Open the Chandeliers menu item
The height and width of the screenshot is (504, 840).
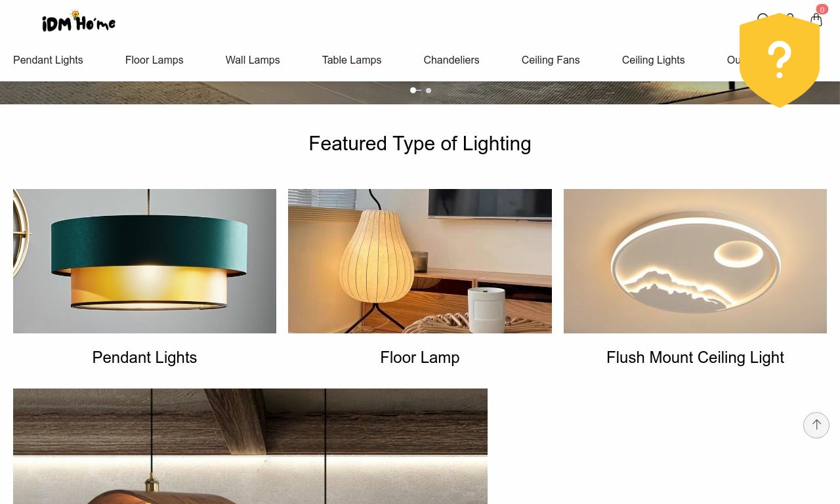(x=451, y=60)
